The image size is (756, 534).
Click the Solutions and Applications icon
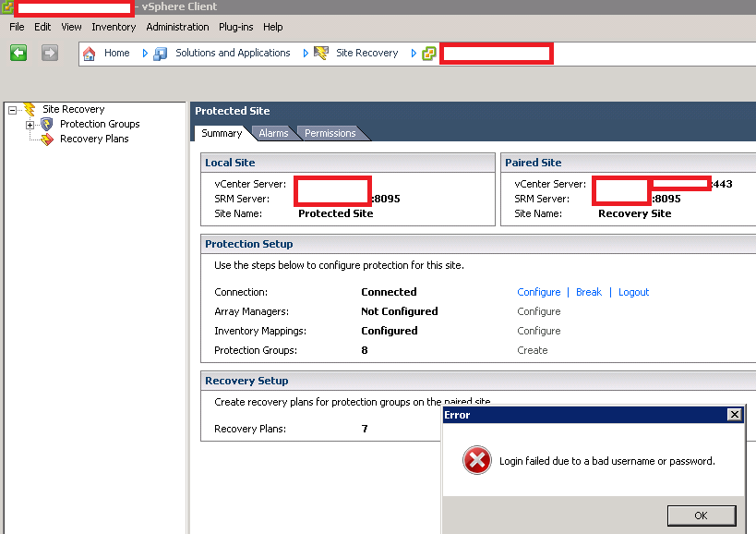(x=161, y=54)
